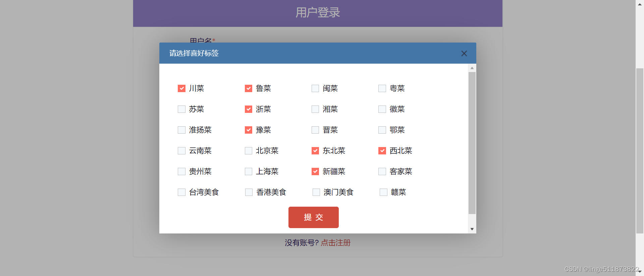
Task: Check the 粤菜 checkbox
Action: point(382,88)
